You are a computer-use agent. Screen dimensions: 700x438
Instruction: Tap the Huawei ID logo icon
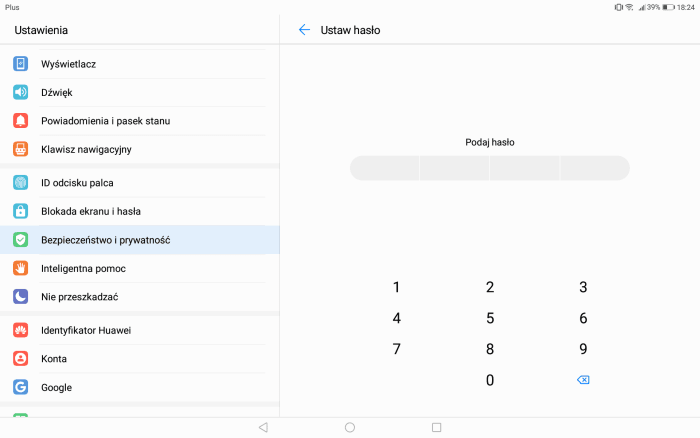point(21,330)
